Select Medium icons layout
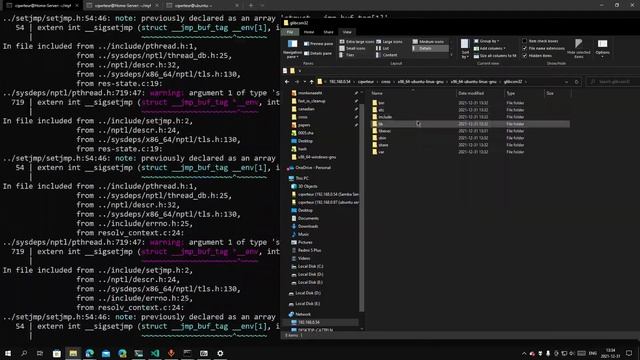The image size is (640, 360). click(428, 42)
